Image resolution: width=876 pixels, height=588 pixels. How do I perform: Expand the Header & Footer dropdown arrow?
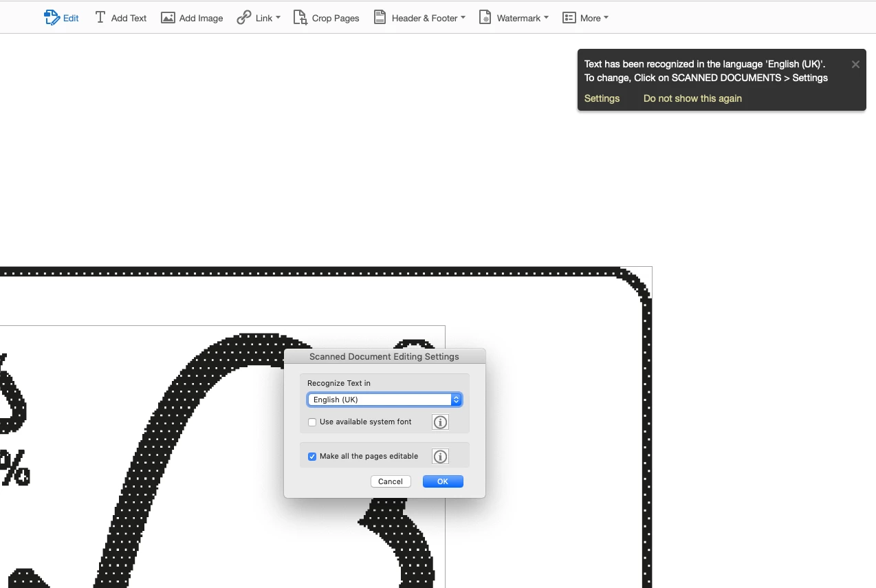click(x=463, y=18)
